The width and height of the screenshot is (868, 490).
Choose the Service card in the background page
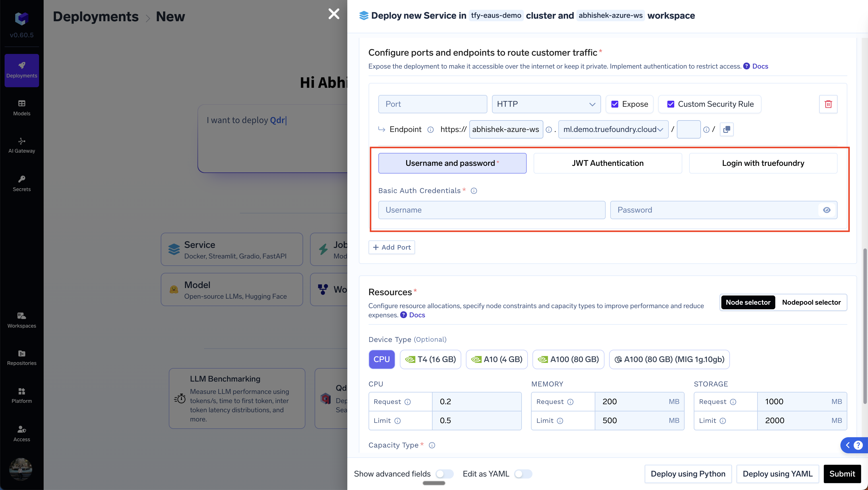[232, 250]
